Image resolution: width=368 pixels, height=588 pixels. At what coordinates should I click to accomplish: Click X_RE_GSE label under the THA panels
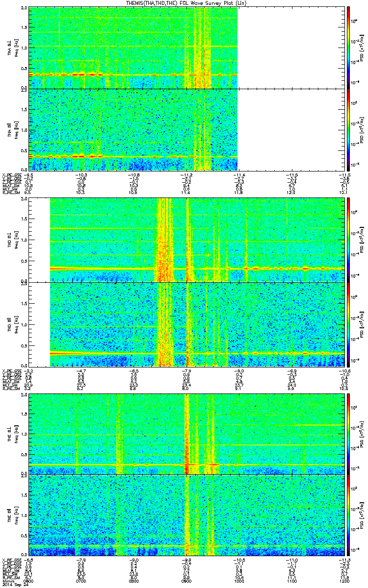[11, 175]
